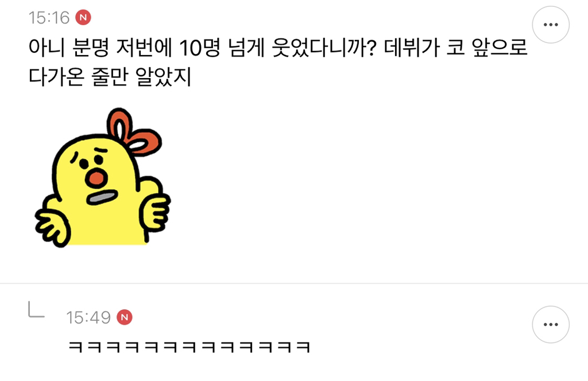The image size is (588, 381).
Task: Click the ㅋㅋㅋ reply text
Action: point(189,347)
